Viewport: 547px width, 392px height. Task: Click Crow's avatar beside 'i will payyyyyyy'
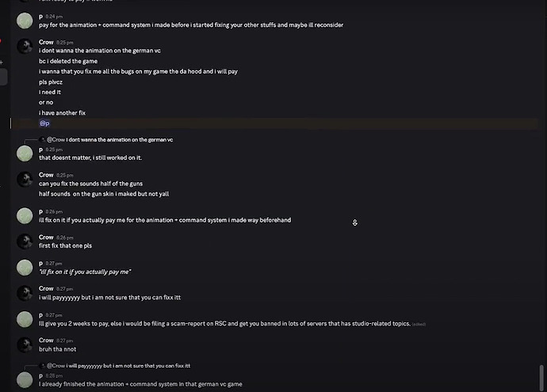coord(25,293)
